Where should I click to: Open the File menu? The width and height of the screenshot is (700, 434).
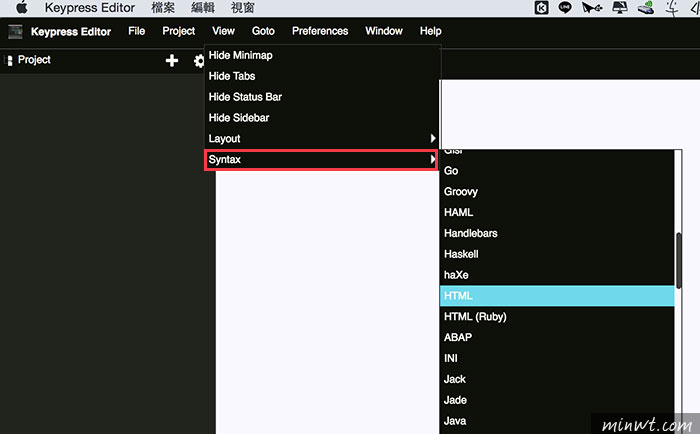[x=137, y=31]
